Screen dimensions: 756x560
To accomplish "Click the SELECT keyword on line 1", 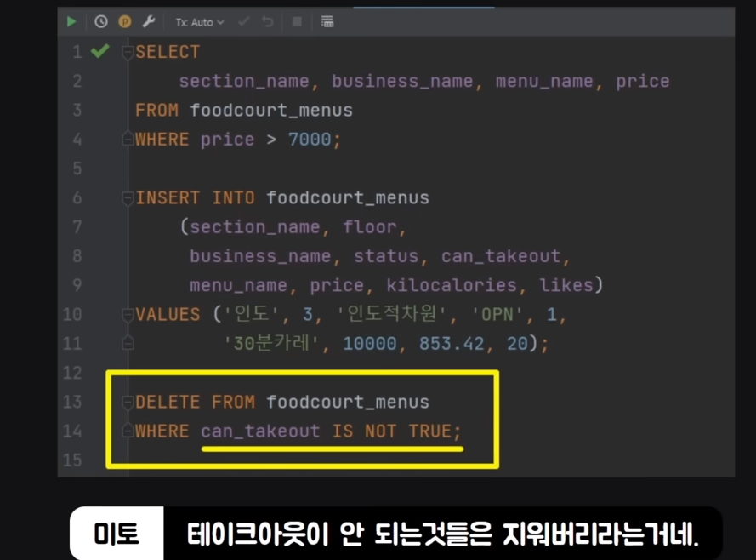I will (168, 52).
